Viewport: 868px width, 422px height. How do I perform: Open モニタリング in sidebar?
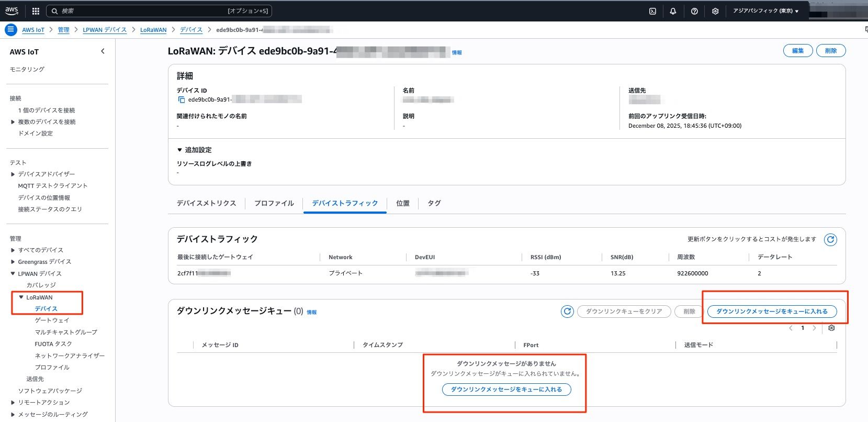27,69
